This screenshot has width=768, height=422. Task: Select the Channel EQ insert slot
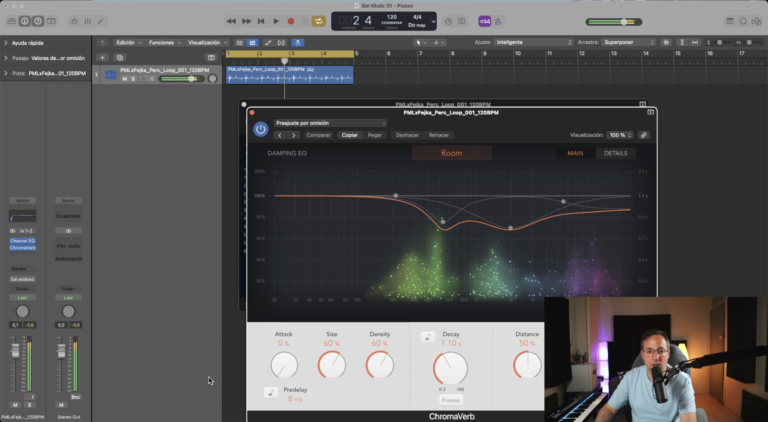click(x=23, y=241)
